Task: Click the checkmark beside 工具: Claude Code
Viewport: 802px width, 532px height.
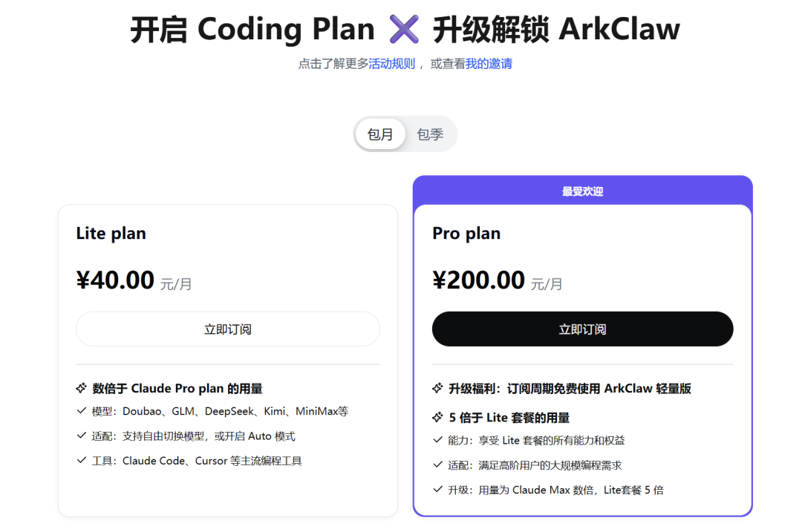Action: (82, 460)
